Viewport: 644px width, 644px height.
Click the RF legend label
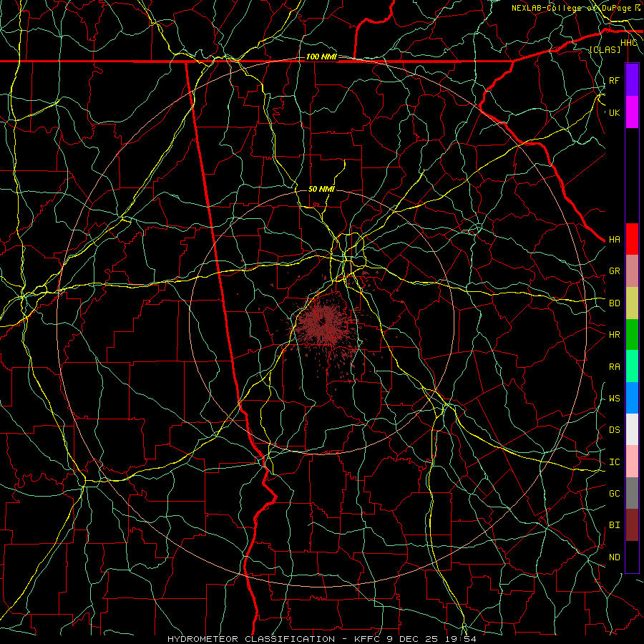[x=614, y=80]
